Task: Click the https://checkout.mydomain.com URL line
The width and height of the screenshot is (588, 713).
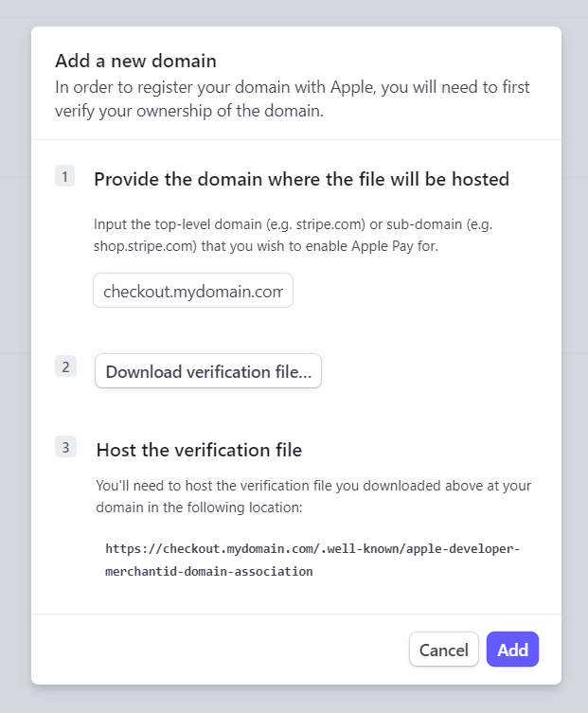Action: pyautogui.click(x=312, y=548)
